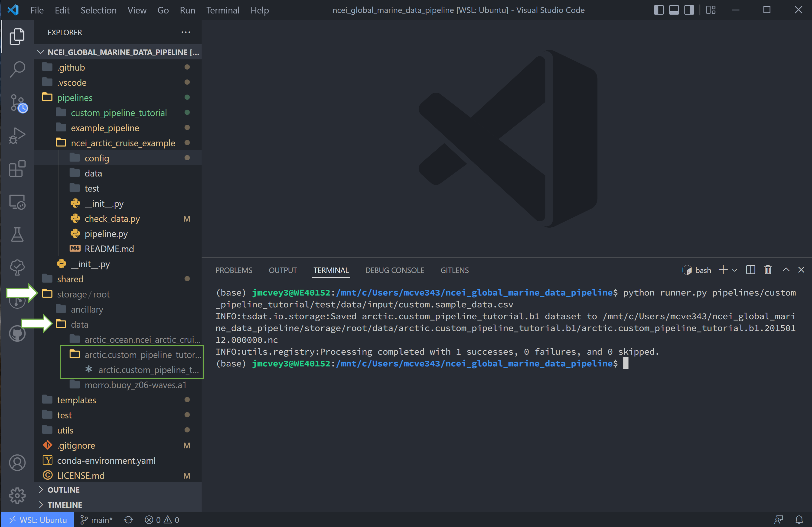Image resolution: width=812 pixels, height=527 pixels.
Task: Expand custom_pipeline_tutorial folder
Action: (118, 113)
